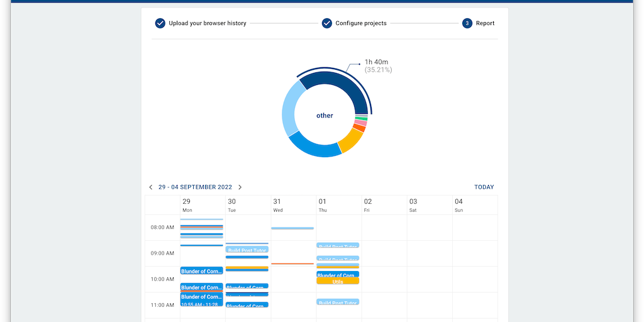This screenshot has height=322, width=644.
Task: Advance to next week with right chevron
Action: (x=240, y=187)
